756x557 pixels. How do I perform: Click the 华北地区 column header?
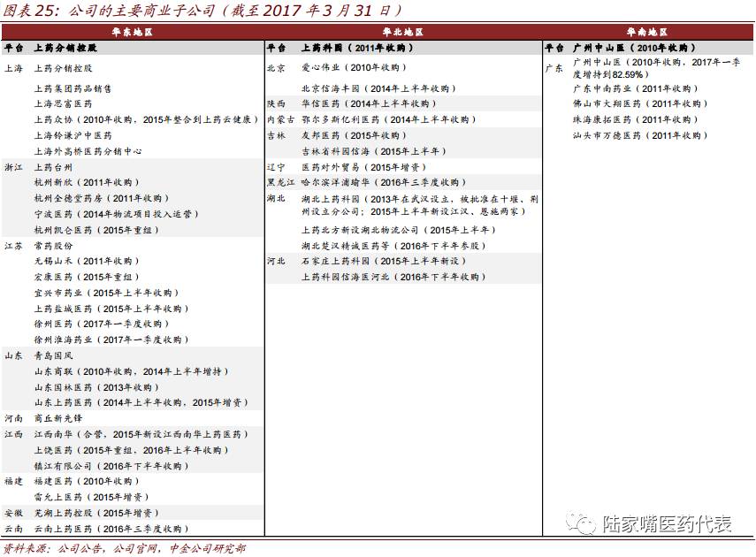(402, 33)
